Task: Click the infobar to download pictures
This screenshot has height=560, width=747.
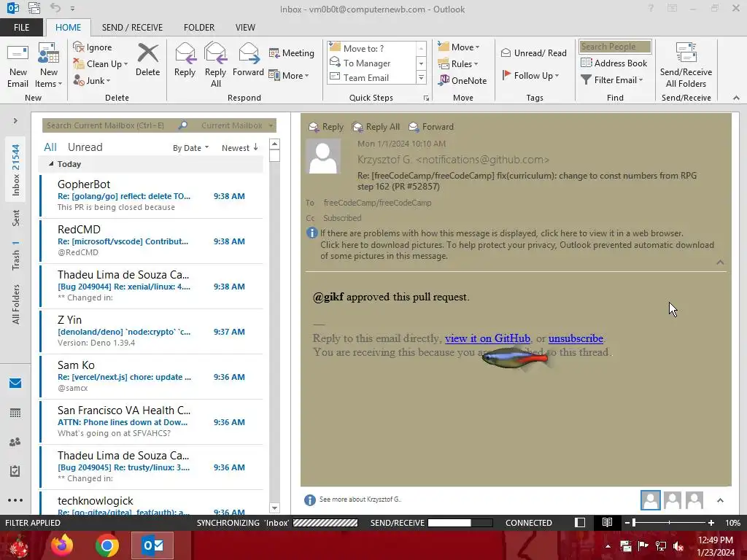Action: click(517, 251)
